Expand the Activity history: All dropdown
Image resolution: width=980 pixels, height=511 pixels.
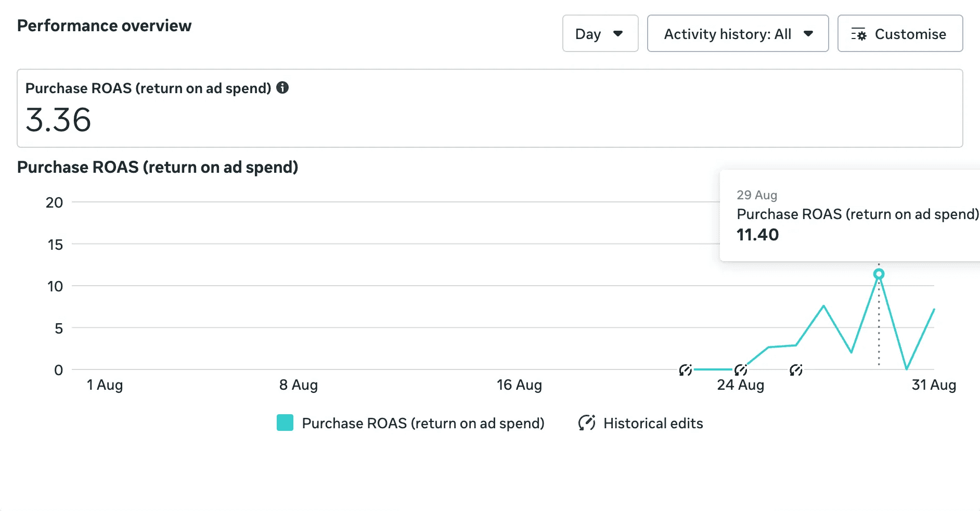tap(737, 34)
